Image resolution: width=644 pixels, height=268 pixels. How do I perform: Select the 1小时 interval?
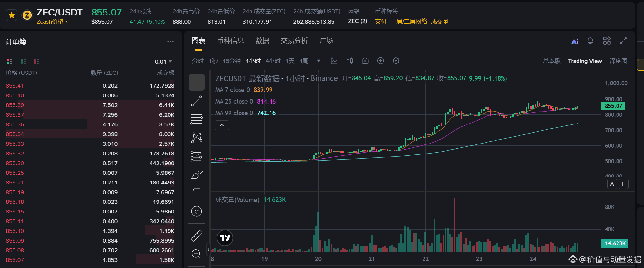(253, 61)
